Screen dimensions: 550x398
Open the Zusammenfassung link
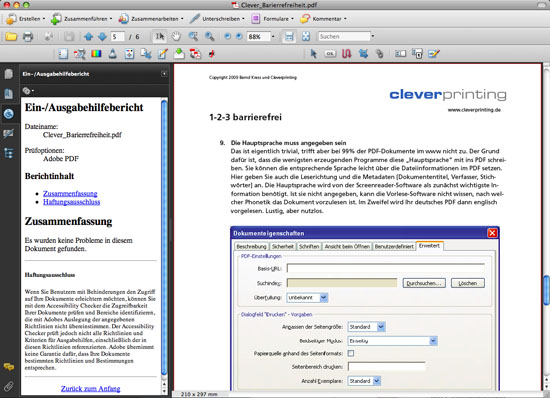pyautogui.click(x=70, y=194)
